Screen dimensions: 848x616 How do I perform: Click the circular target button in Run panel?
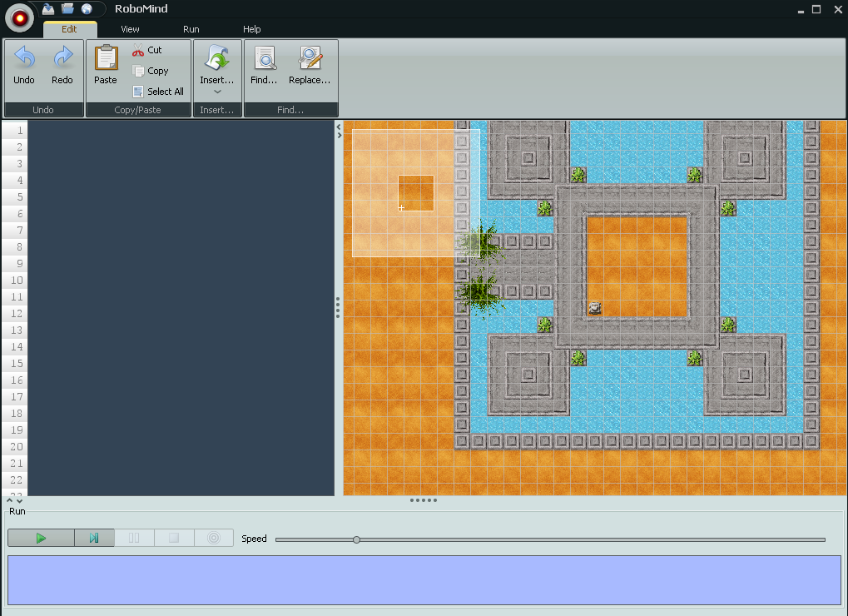pos(214,538)
